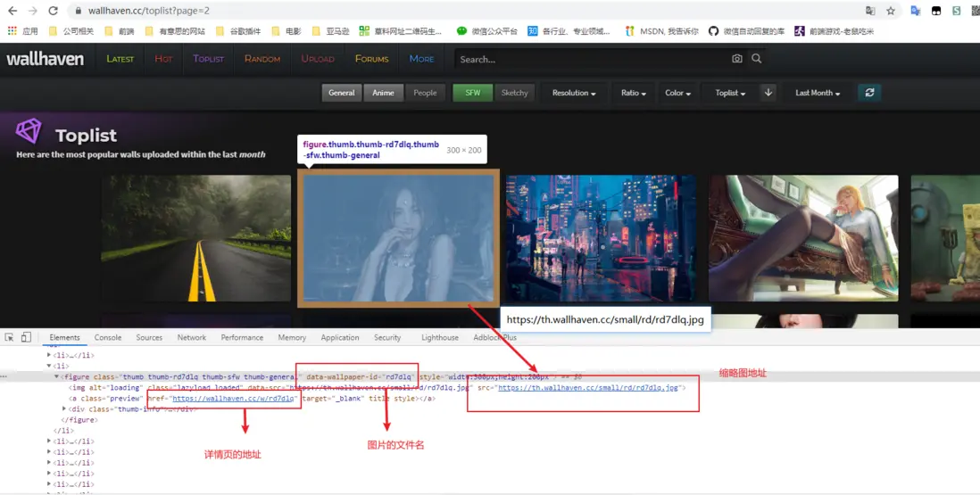Click the browser address bar URL
Image resolution: width=980 pixels, height=495 pixels.
(x=149, y=11)
